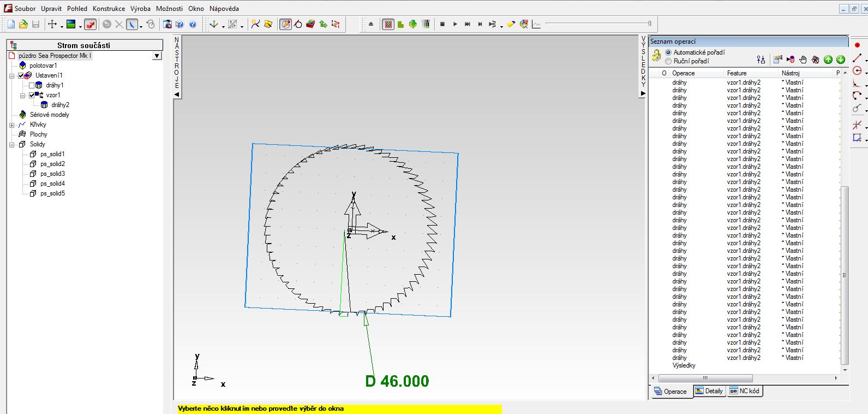Switch to the NC kód tab

[x=745, y=391]
